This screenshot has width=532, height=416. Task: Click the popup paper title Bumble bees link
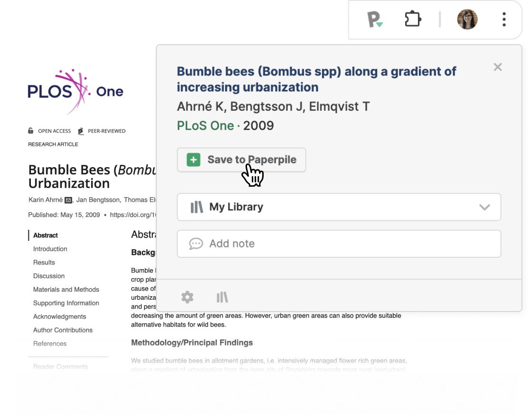[x=316, y=79]
